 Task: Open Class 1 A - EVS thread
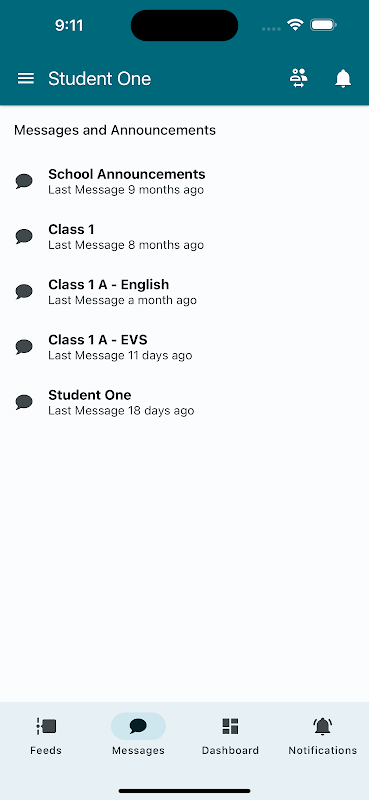184,347
